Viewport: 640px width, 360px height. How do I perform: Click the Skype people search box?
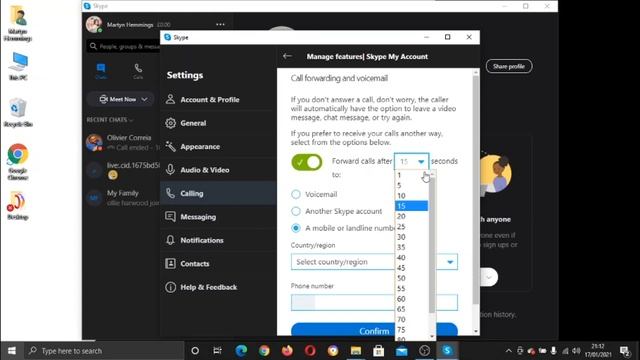pyautogui.click(x=124, y=47)
